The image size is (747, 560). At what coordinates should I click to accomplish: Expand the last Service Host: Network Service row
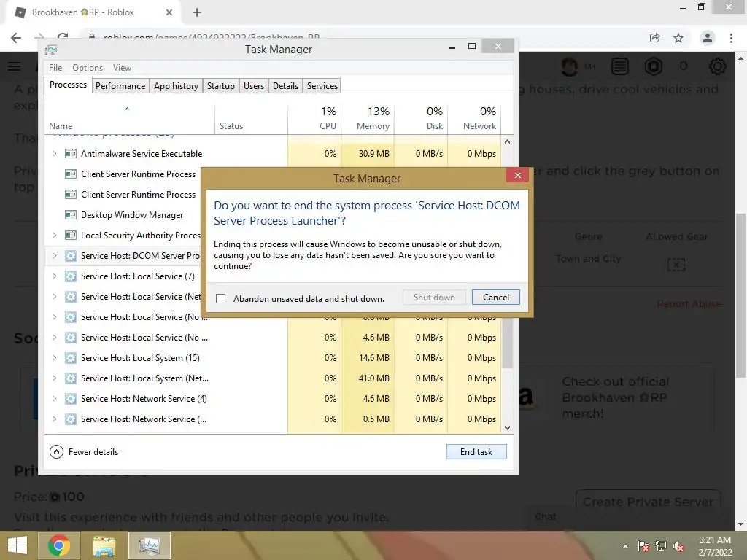click(54, 419)
